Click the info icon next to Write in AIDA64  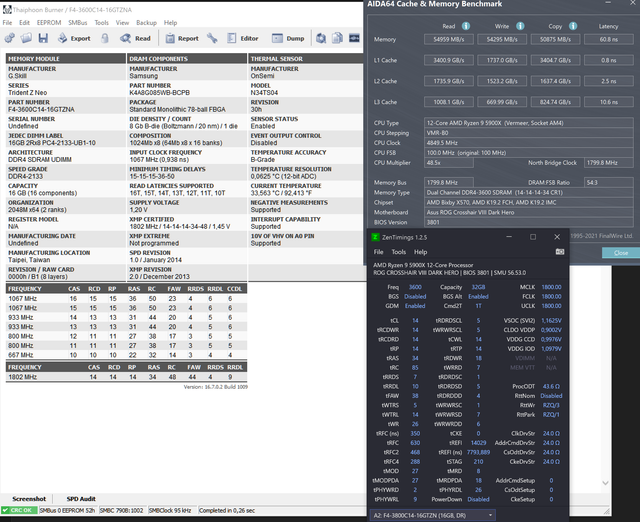pos(520,26)
